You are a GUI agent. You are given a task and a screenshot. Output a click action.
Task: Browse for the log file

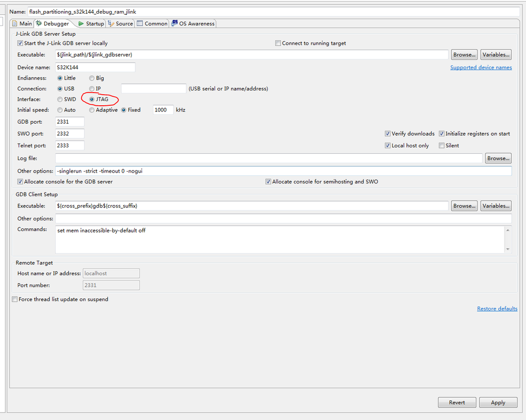coord(498,158)
